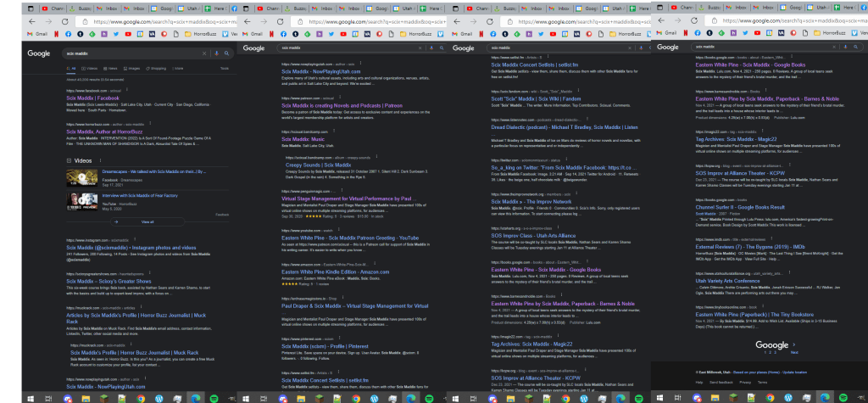868x403 pixels.
Task: Switch to the Shopping search tab
Action: [x=156, y=68]
